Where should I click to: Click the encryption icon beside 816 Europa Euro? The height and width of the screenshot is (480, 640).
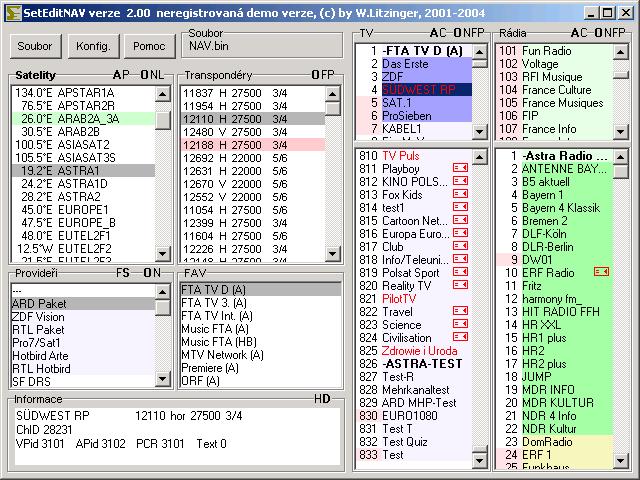point(460,233)
